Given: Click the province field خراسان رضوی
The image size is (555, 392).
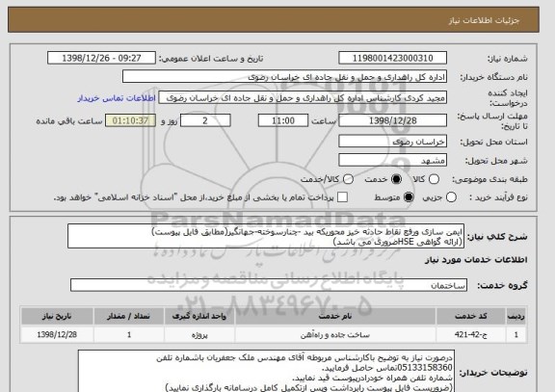Looking at the screenshot, I should pos(392,142).
